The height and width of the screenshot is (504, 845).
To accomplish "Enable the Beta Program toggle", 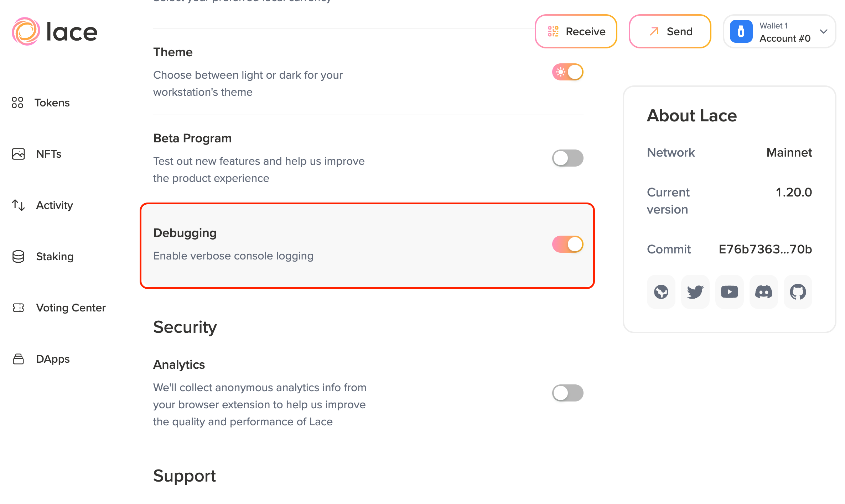I will (567, 158).
